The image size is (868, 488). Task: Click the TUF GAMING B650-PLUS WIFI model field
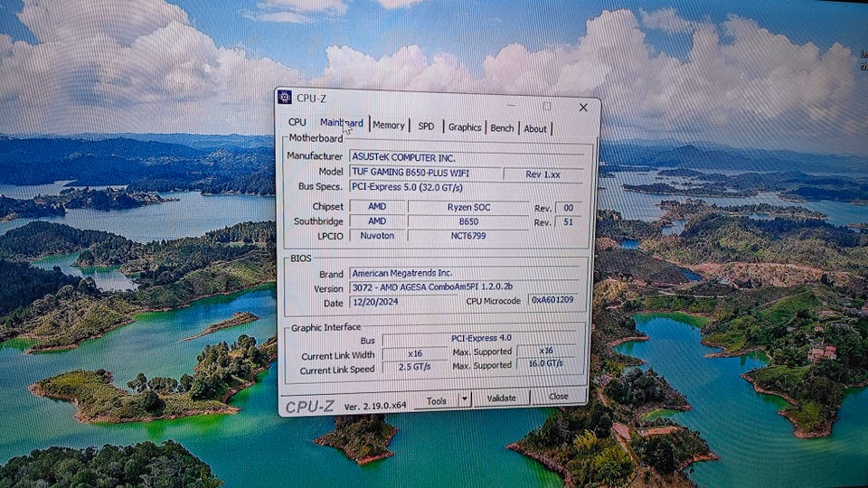tap(425, 173)
